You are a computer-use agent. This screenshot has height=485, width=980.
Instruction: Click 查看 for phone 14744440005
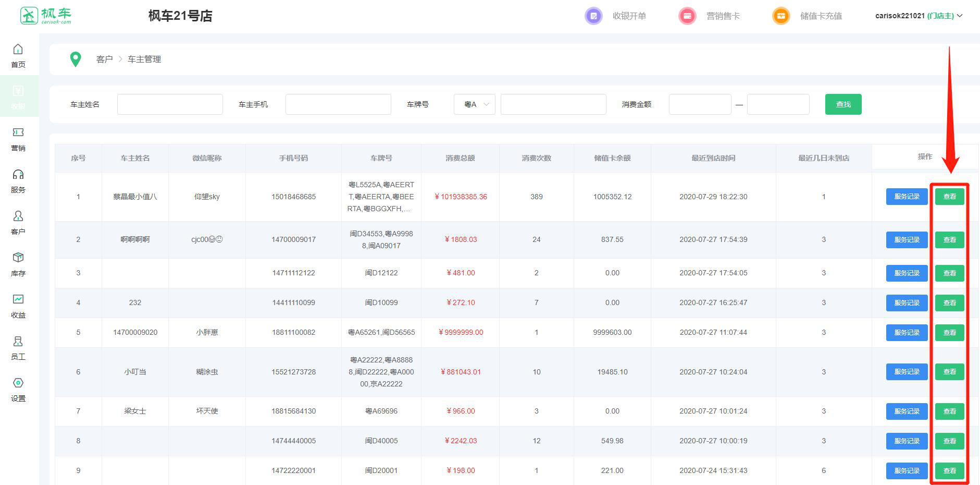pyautogui.click(x=950, y=441)
